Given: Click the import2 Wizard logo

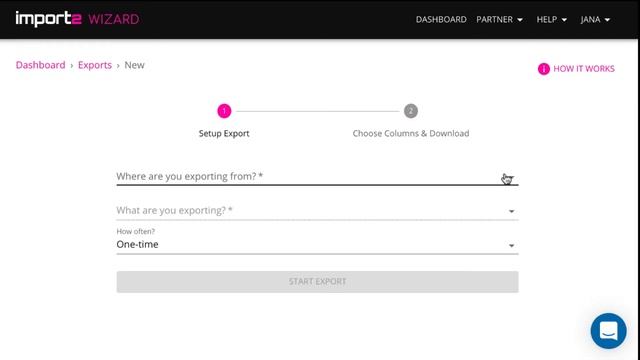Looking at the screenshot, I should [77, 19].
